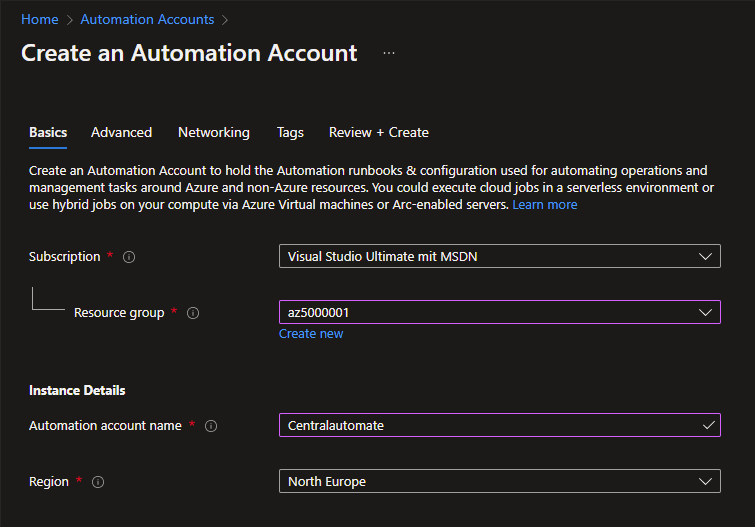The width and height of the screenshot is (755, 527).
Task: Open the more options ellipsis next to title
Action: tap(389, 53)
